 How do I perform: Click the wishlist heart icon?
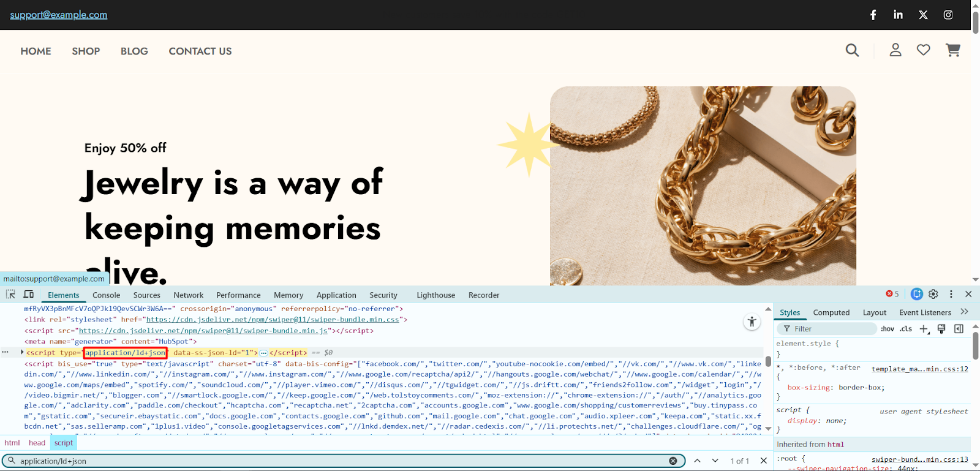pyautogui.click(x=923, y=50)
